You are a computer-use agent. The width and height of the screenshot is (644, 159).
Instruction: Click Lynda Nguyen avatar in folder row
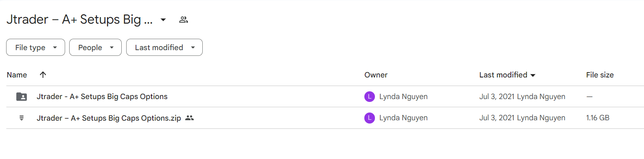[x=370, y=97]
